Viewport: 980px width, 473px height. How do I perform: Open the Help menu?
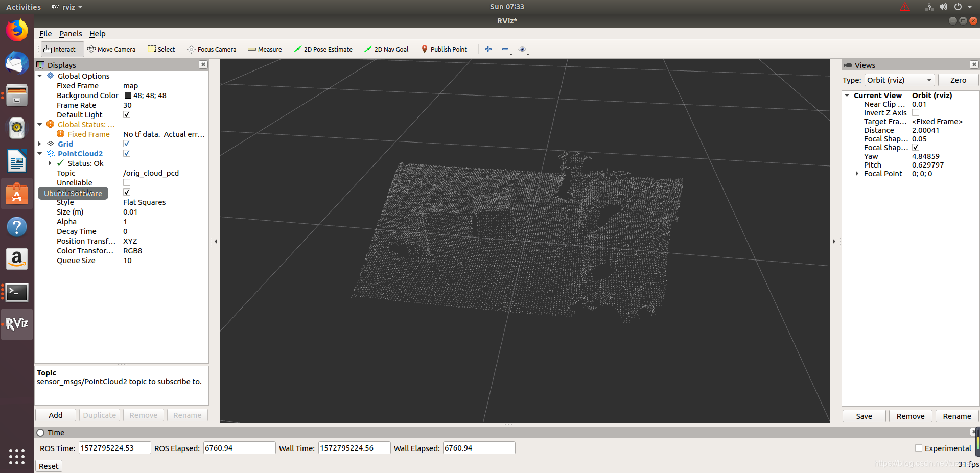(97, 34)
